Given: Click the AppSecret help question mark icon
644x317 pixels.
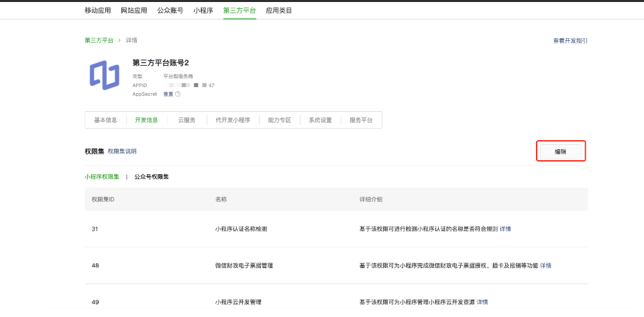Looking at the screenshot, I should click(x=178, y=94).
